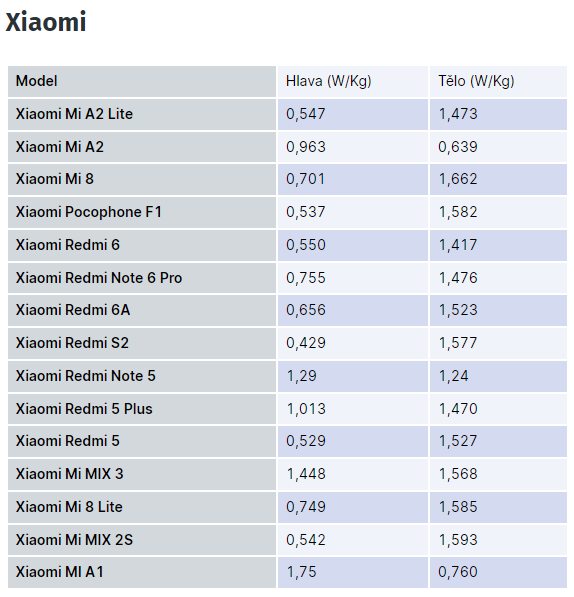Click Xiaomi Redmi S2 model cell

pyautogui.click(x=142, y=343)
